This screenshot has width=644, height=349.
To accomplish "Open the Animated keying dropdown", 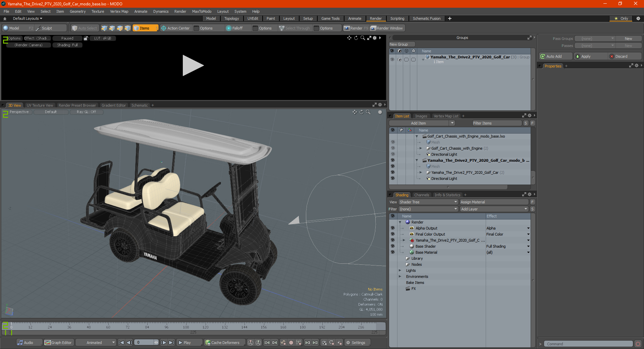I will (96, 343).
